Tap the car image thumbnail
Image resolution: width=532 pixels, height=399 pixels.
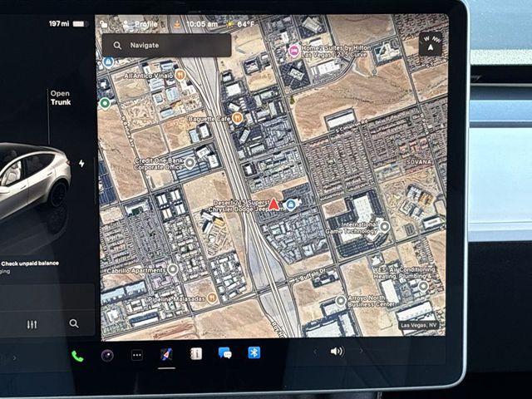tap(34, 180)
